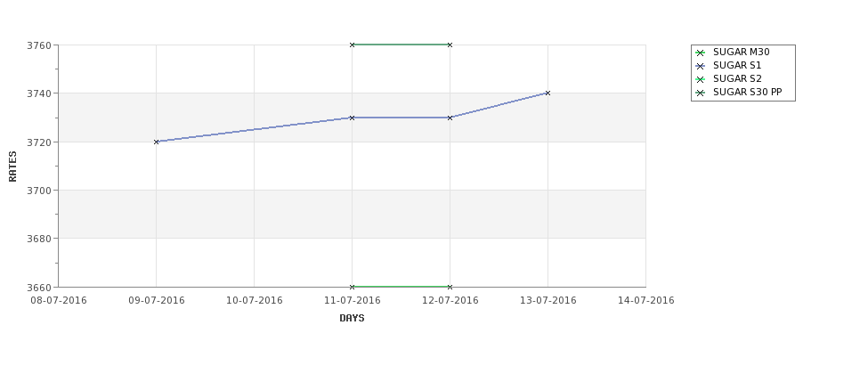The width and height of the screenshot is (868, 382).
Task: Click the SUGAR S2 legend marker icon
Action: (x=700, y=79)
